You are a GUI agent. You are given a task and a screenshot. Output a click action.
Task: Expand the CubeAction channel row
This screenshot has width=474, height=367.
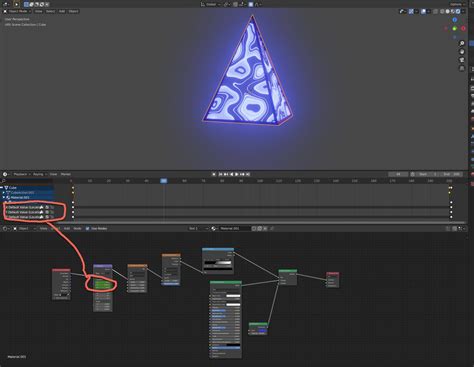(4, 193)
